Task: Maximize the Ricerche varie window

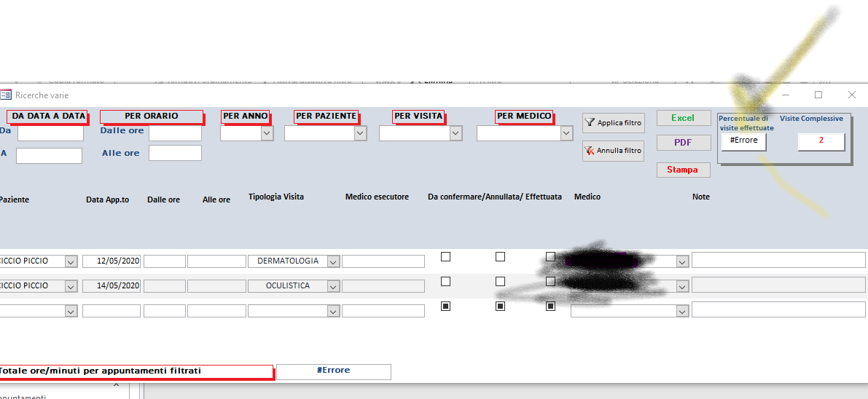Action: 818,95
